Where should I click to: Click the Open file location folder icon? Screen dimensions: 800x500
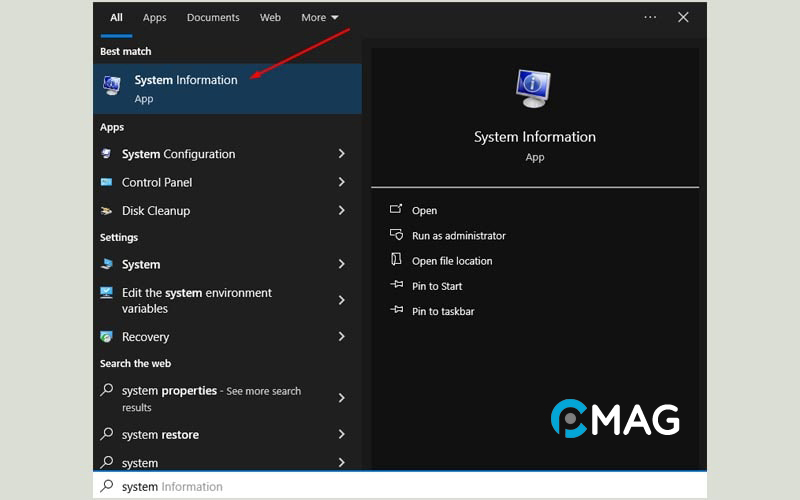pyautogui.click(x=395, y=260)
